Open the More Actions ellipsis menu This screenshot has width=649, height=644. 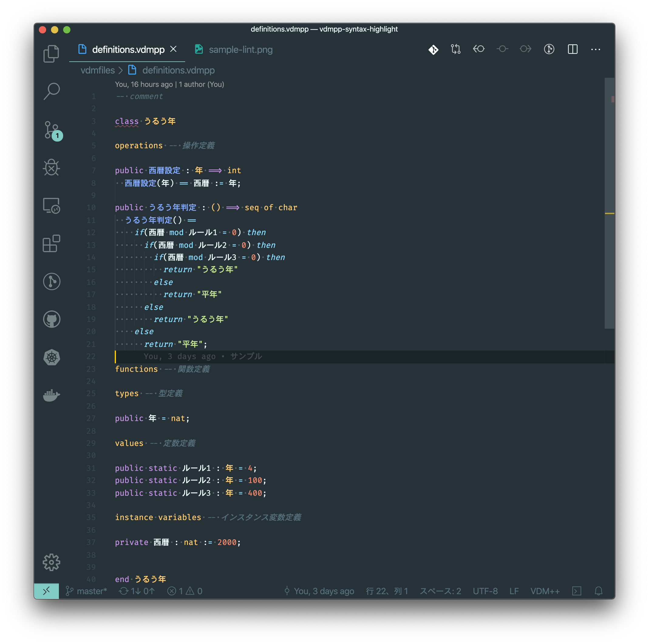click(595, 50)
